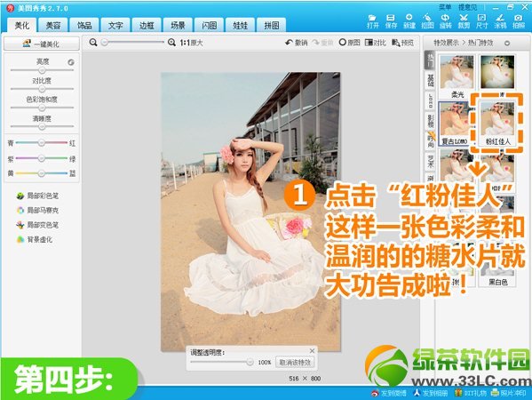This screenshot has height=400, width=532.
Task: Click the 拍照 (Camera) toolbar icon
Action: click(519, 21)
